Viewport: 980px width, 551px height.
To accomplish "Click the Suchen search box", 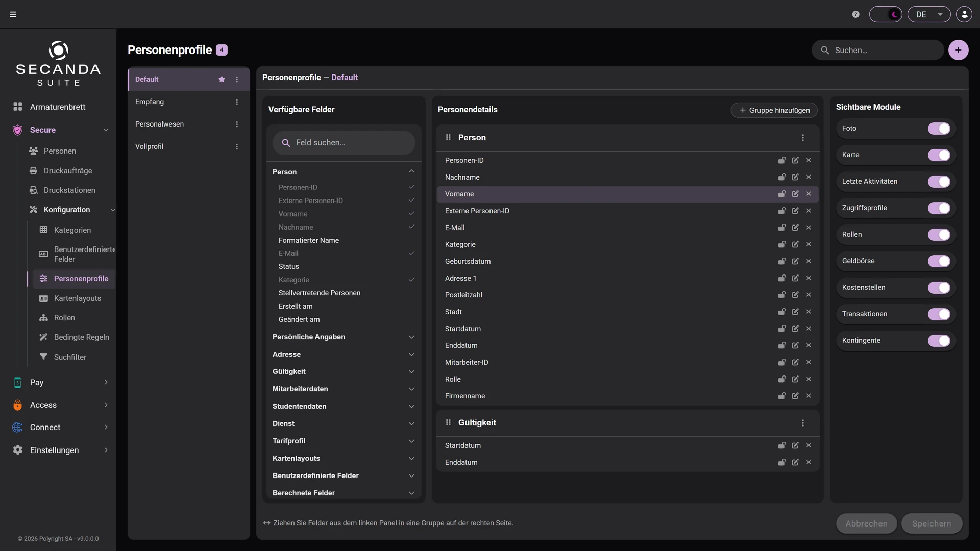I will tap(877, 50).
